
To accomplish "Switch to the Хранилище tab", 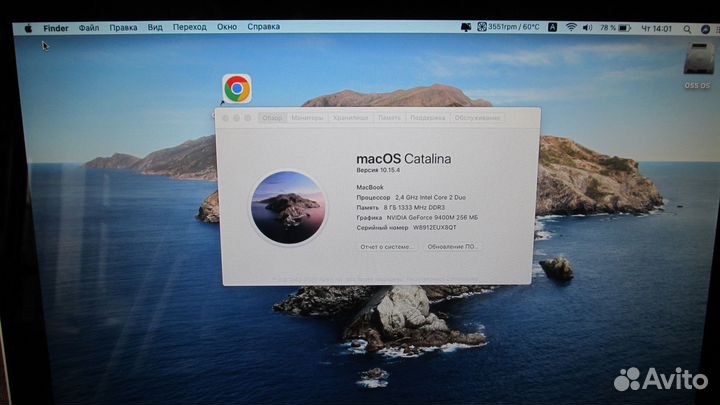I will 350,118.
